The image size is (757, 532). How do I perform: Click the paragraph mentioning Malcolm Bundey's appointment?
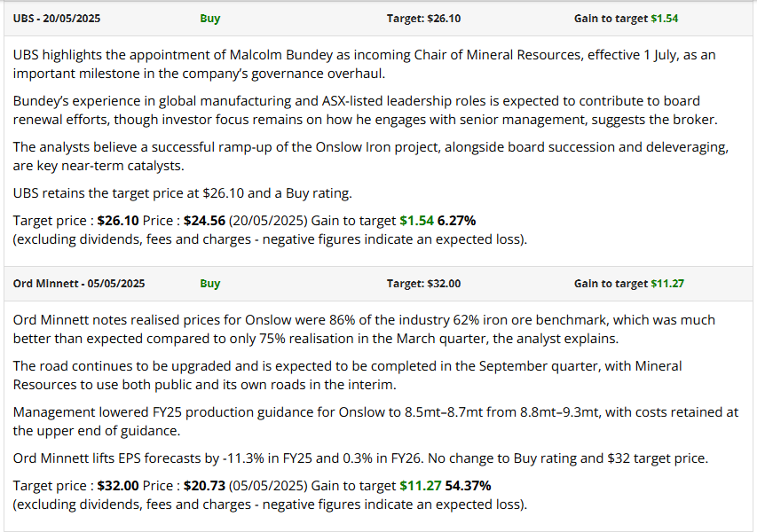coord(364,64)
